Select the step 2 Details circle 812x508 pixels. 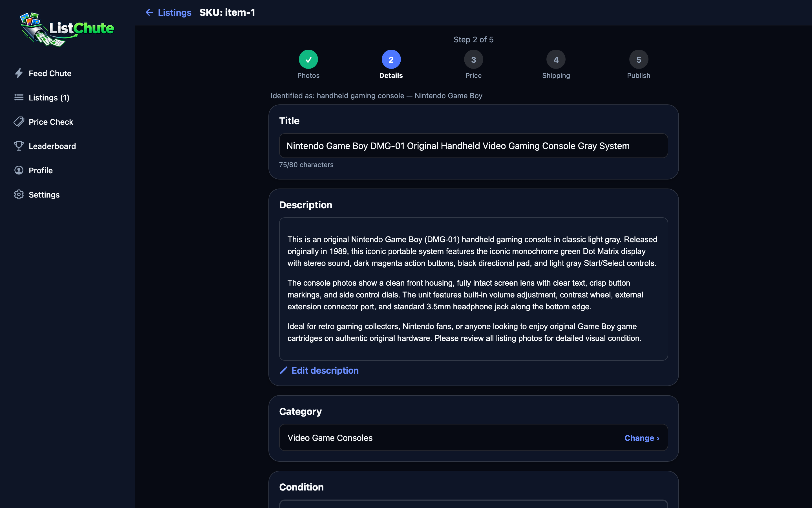[x=391, y=60]
